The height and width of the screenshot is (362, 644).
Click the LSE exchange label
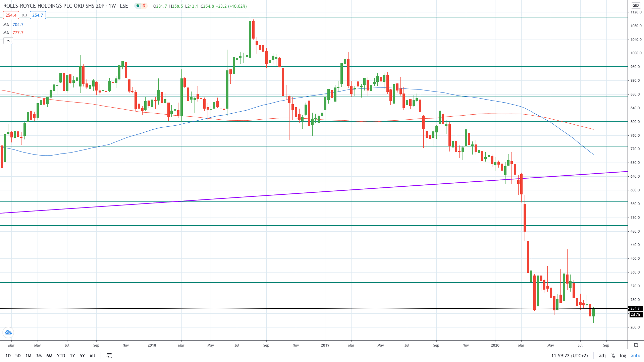(x=124, y=6)
